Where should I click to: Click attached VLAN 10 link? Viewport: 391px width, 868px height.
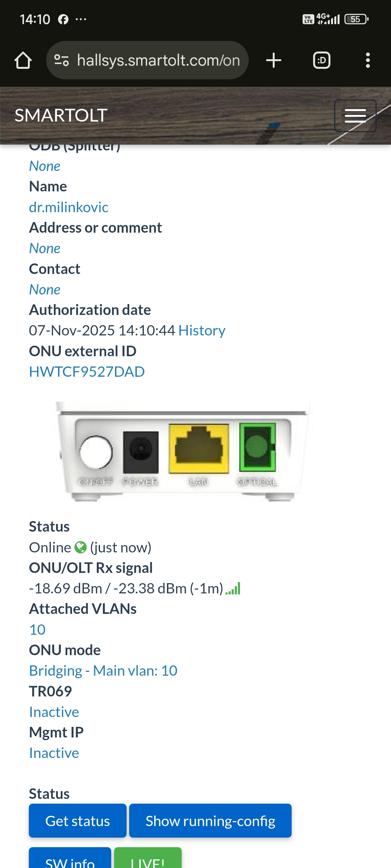[x=37, y=630]
